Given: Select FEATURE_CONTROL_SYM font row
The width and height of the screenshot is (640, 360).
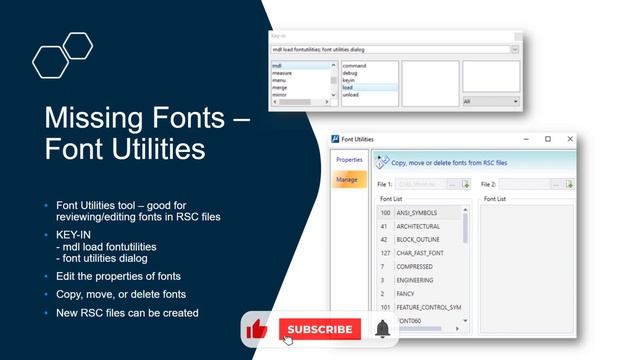Looking at the screenshot, I should [x=419, y=307].
